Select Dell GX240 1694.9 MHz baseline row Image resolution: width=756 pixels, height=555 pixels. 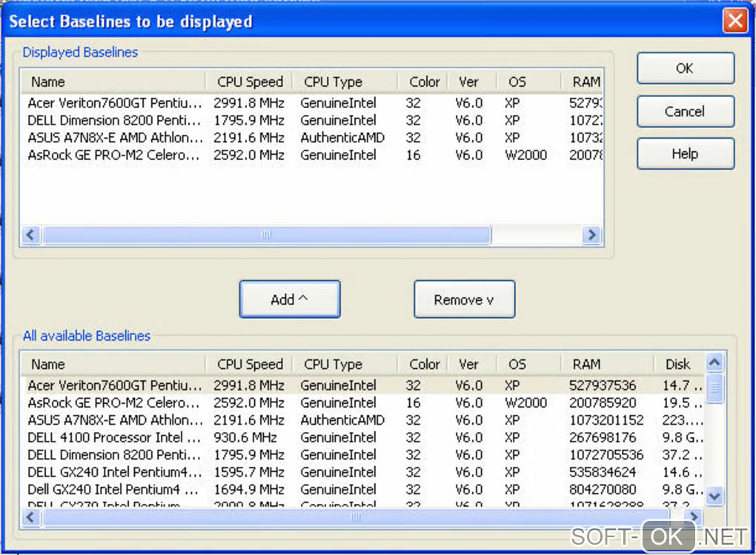point(113,489)
